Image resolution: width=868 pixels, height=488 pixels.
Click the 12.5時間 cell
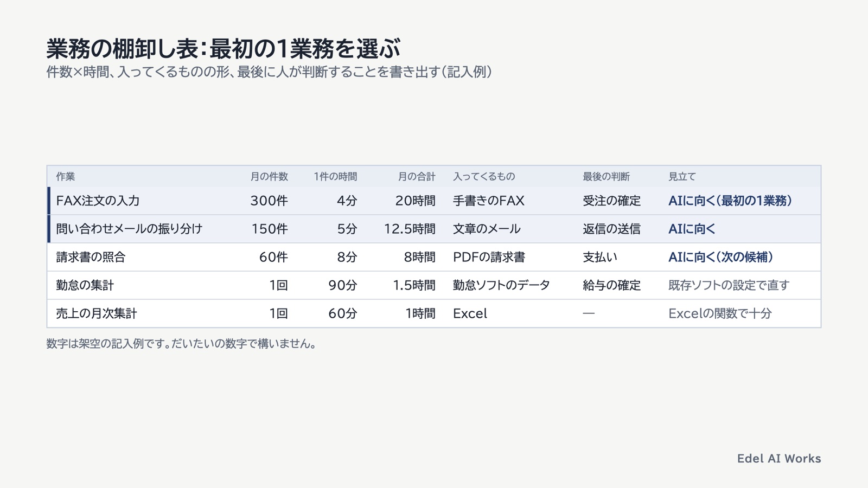[x=410, y=229]
